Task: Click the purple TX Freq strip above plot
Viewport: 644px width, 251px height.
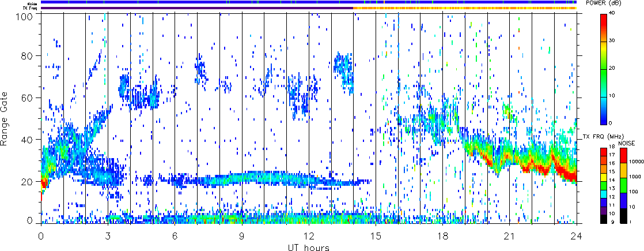Action: (197, 8)
